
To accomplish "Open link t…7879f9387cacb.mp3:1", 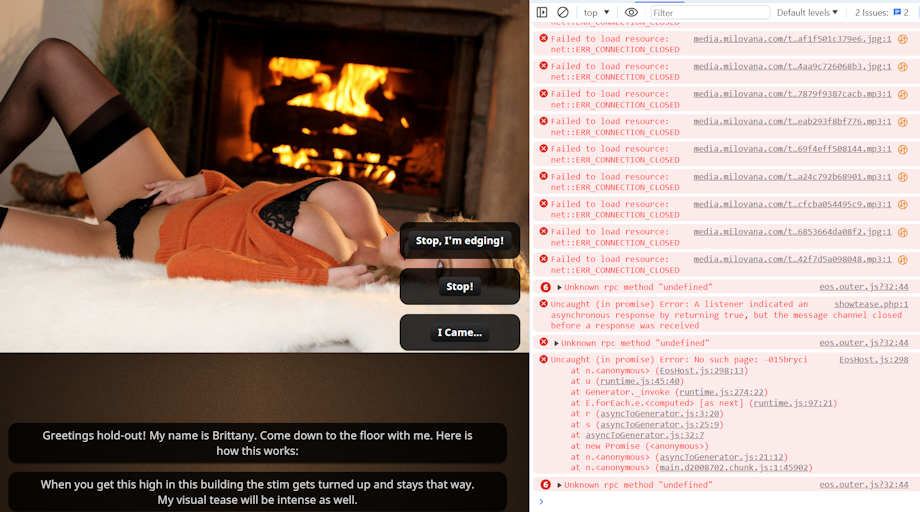I will 792,94.
